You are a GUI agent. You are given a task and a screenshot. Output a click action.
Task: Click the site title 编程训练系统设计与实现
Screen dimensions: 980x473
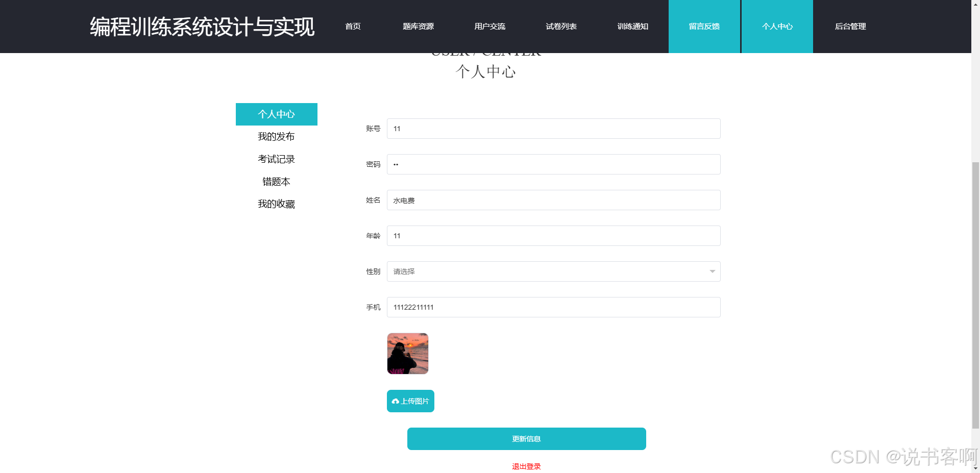pos(202,27)
